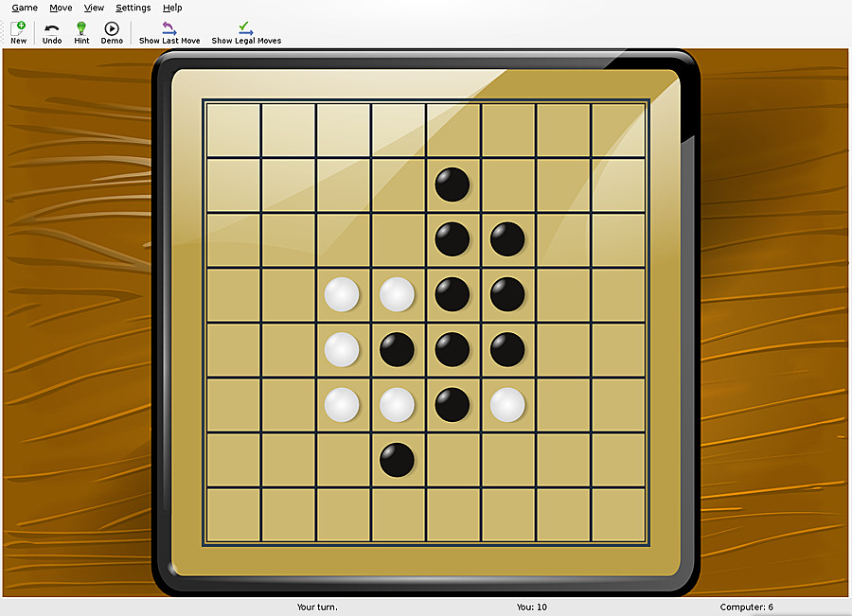Place disc on empty square row 7, column 7
Viewport: 852px width, 616px height.
563,460
